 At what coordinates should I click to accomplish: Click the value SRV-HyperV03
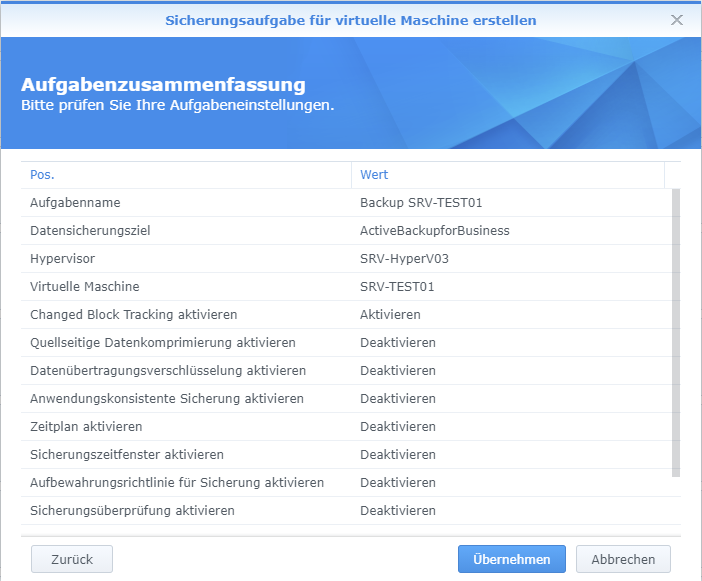point(404,259)
